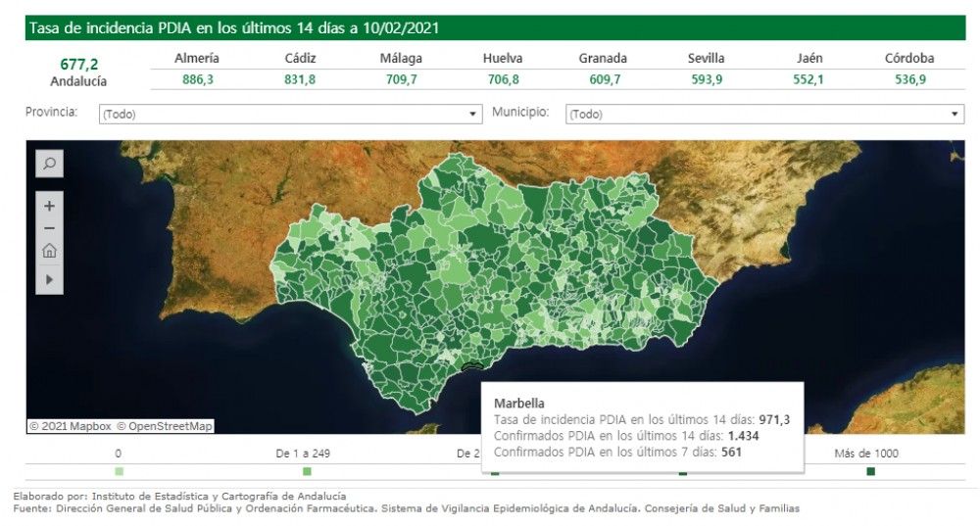
Task: Select the legend swatch for 0
Action: tap(119, 472)
